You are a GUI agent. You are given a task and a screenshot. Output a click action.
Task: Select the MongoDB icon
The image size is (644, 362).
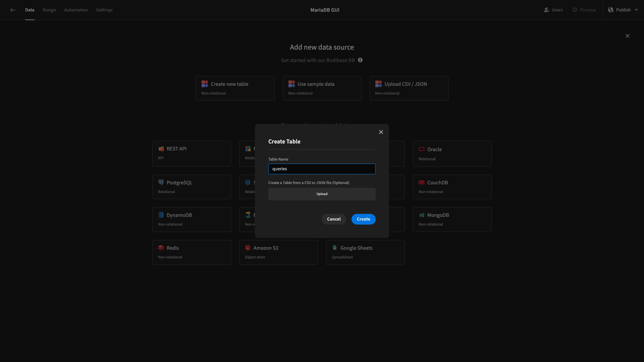pos(422,215)
